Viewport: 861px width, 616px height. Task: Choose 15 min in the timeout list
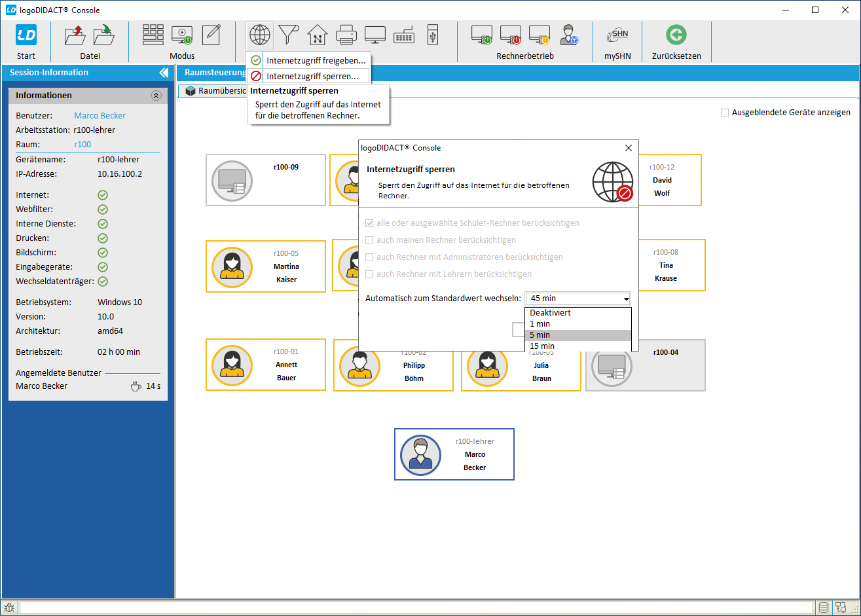[578, 346]
